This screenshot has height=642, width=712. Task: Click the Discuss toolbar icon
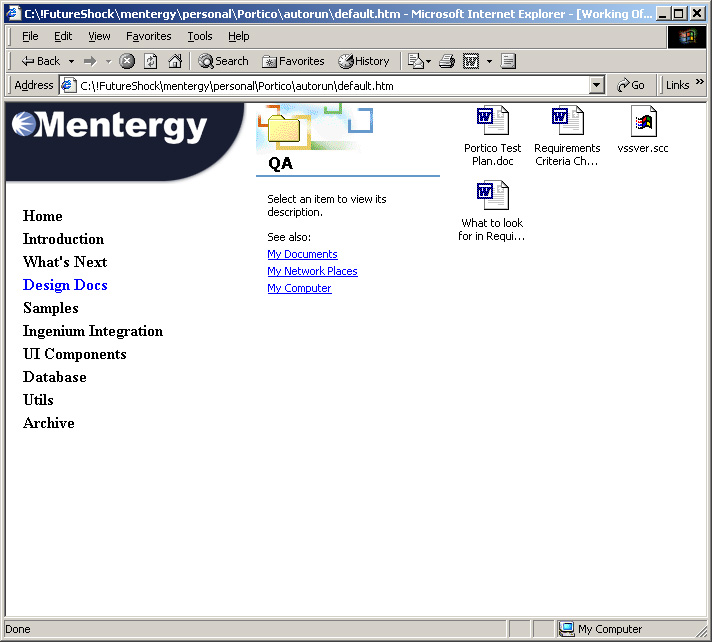(508, 61)
